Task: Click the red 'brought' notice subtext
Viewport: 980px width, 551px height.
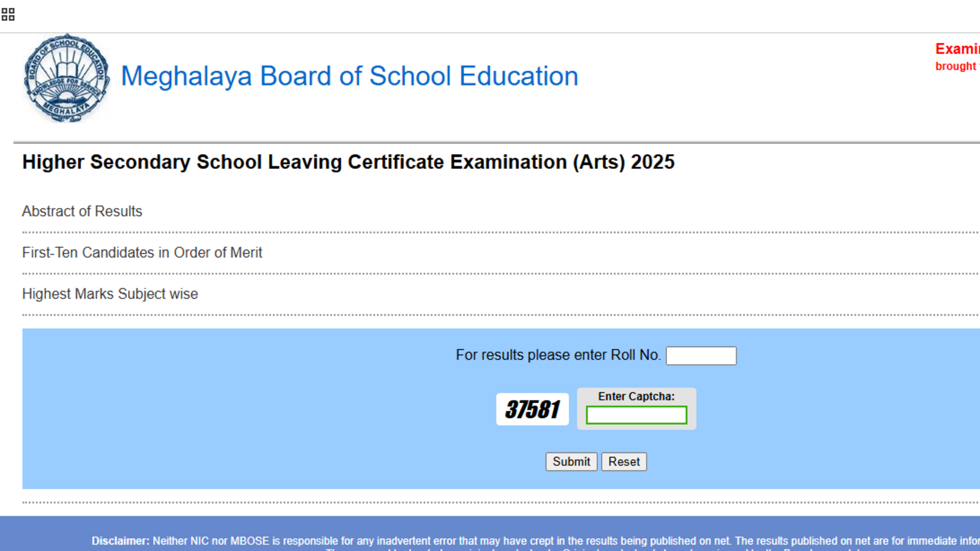Action: click(x=956, y=66)
